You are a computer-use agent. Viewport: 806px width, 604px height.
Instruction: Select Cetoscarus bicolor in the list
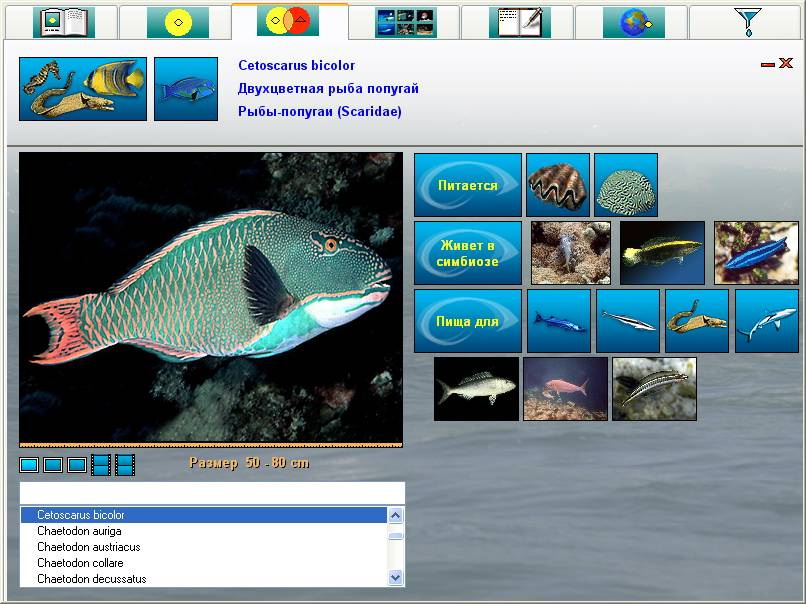pos(204,515)
